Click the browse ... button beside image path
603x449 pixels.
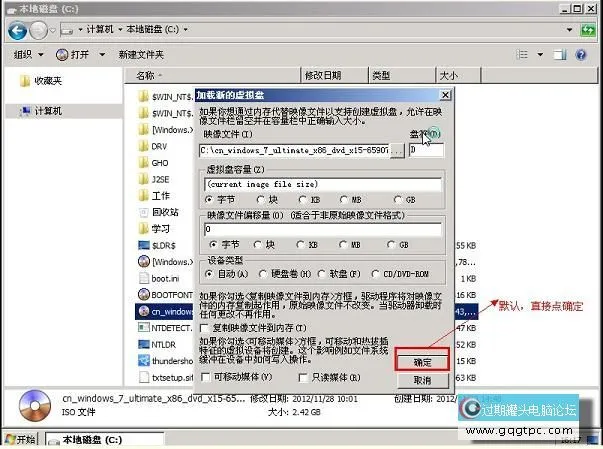coord(397,151)
